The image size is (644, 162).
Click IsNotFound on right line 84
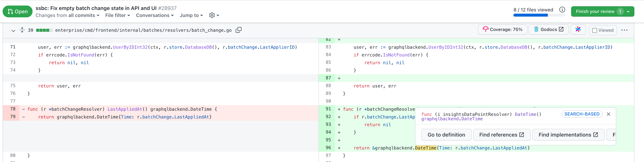coord(396,55)
